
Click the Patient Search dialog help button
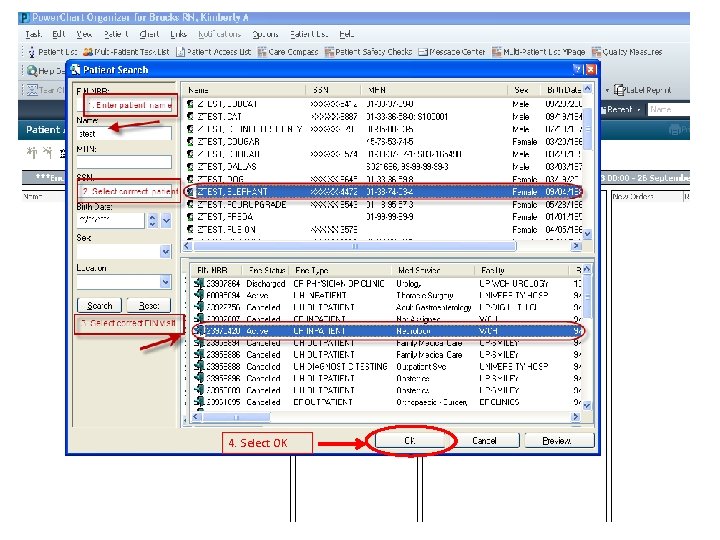577,69
